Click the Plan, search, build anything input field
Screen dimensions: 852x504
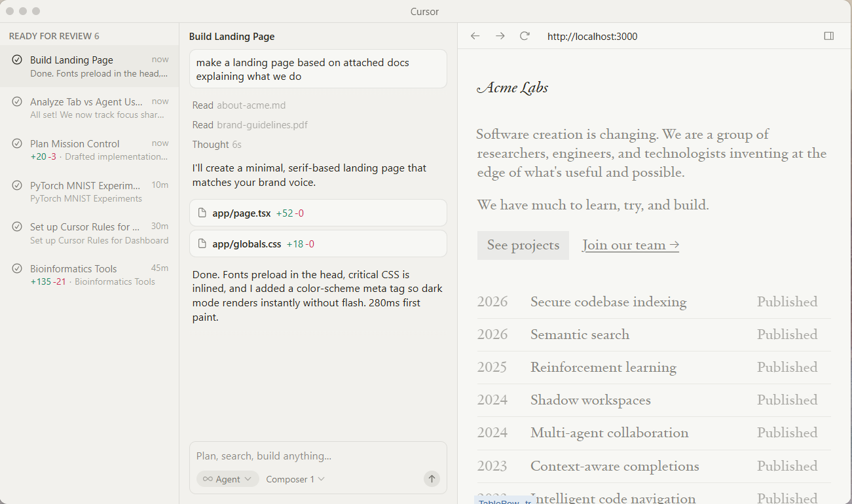pos(318,456)
